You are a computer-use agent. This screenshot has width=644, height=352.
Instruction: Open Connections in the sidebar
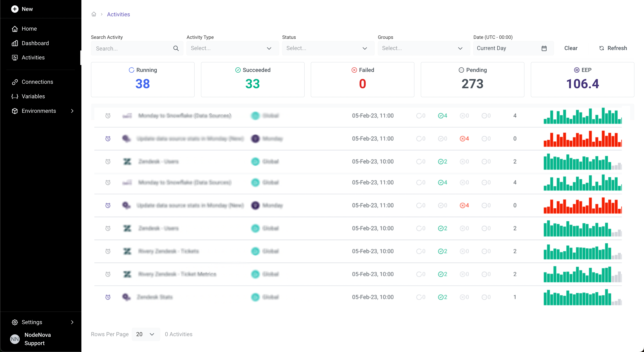[37, 82]
